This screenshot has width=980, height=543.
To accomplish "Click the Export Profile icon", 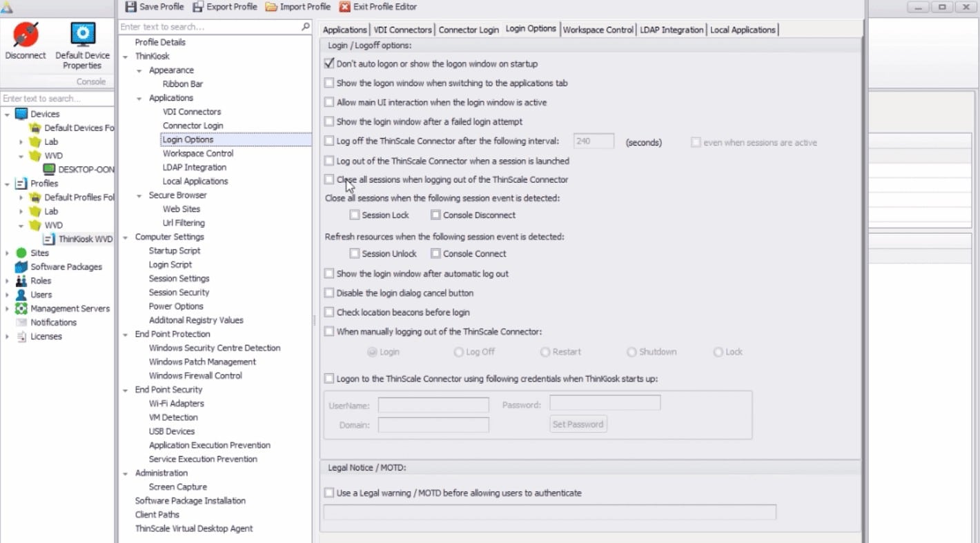I will point(198,7).
